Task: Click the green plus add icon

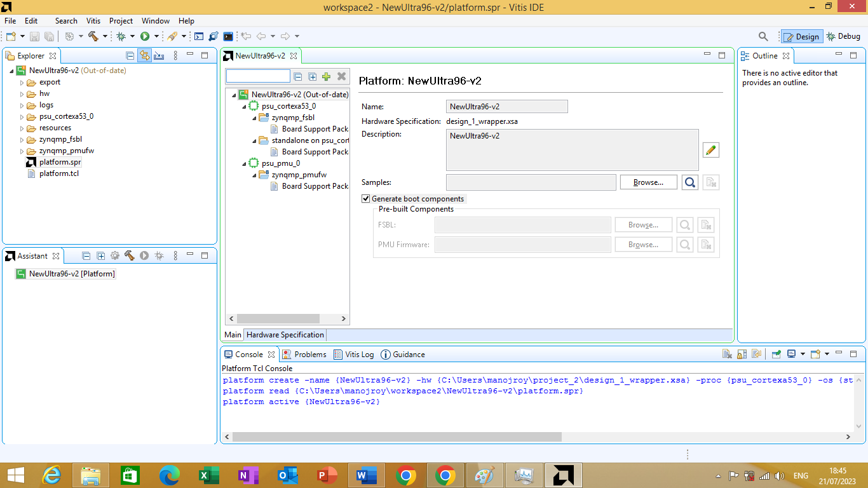Action: pos(326,76)
